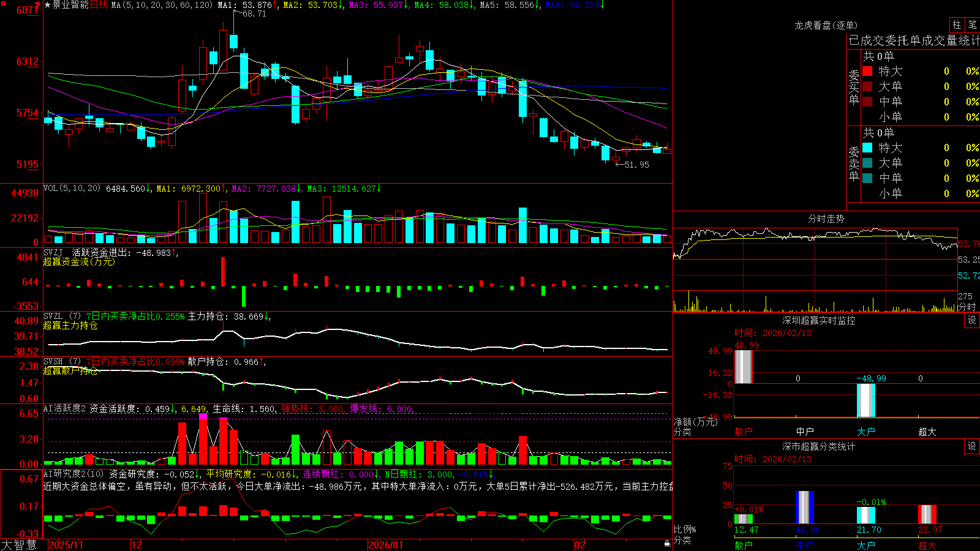
Task: Click the 已成交委托单成交量统计 header
Action: click(914, 40)
